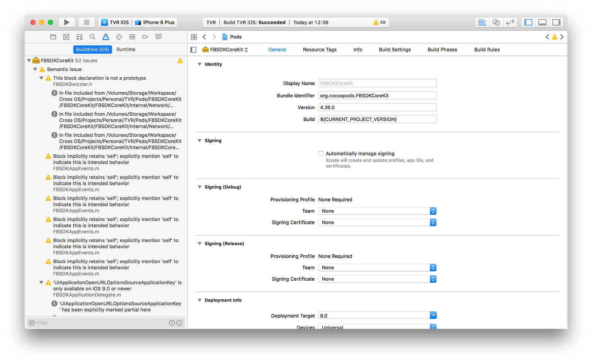Show only errors filter icon
This screenshot has width=592, height=364.
tap(179, 323)
